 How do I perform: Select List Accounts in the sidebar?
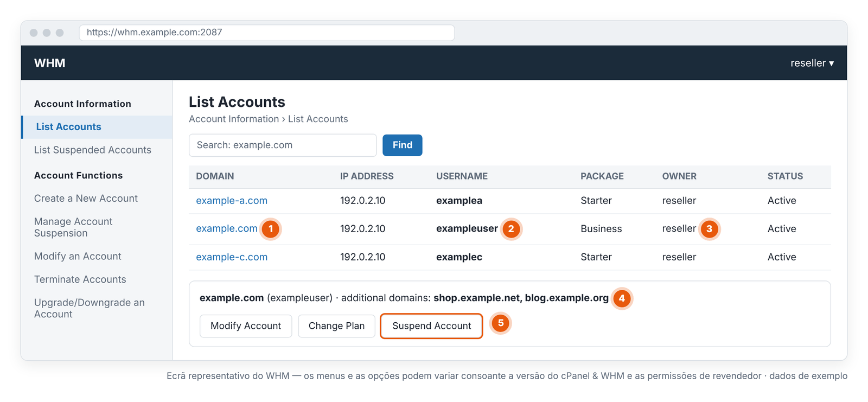pos(97,127)
